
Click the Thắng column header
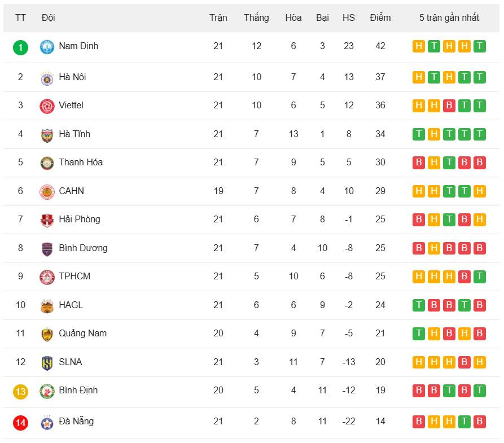[x=256, y=17]
